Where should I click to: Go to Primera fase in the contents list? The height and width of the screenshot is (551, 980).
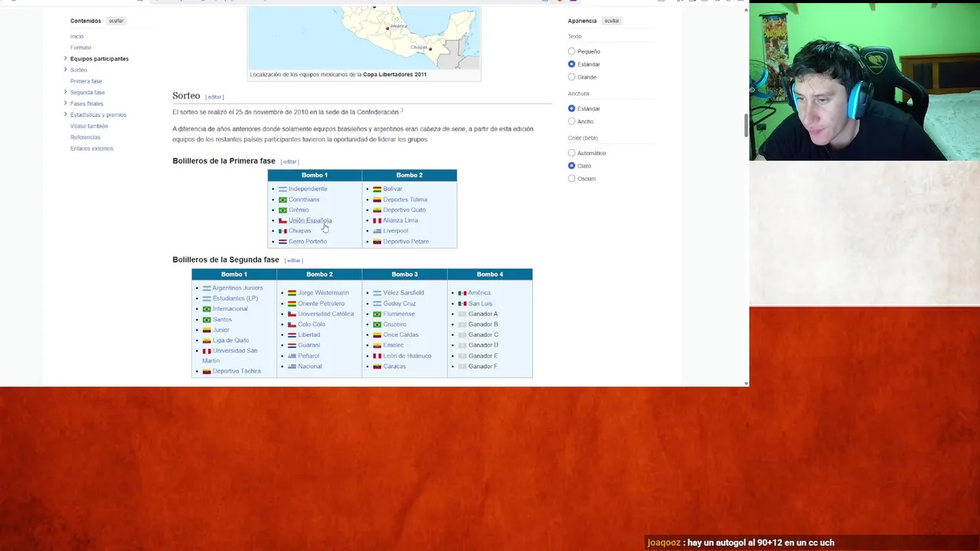(x=86, y=81)
